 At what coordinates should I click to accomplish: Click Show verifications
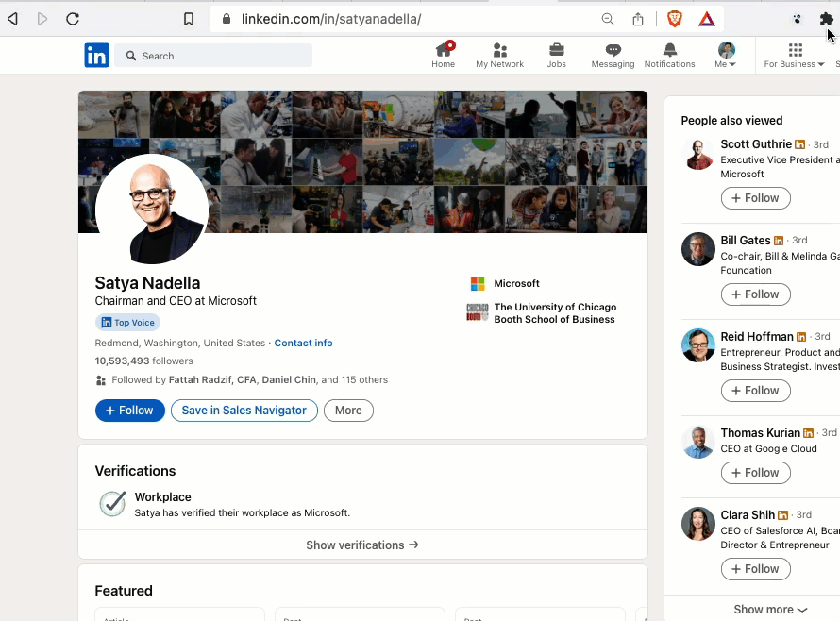coord(362,545)
